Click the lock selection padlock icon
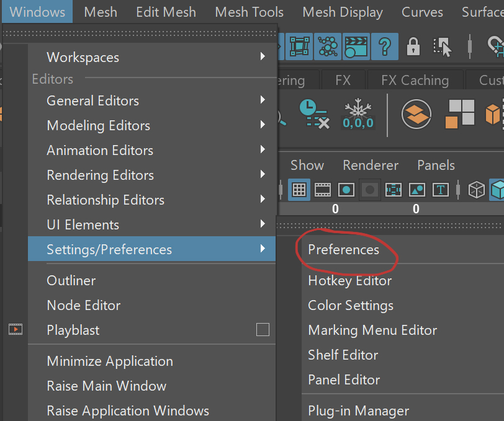The image size is (504, 421). point(413,47)
